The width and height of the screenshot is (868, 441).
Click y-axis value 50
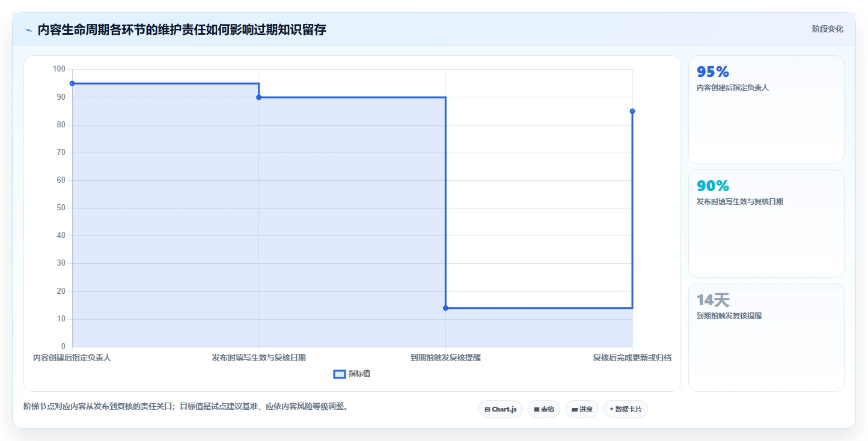61,208
